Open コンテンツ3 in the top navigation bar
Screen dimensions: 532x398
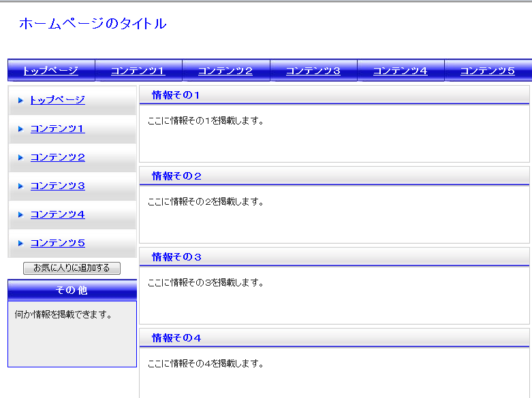click(x=313, y=71)
